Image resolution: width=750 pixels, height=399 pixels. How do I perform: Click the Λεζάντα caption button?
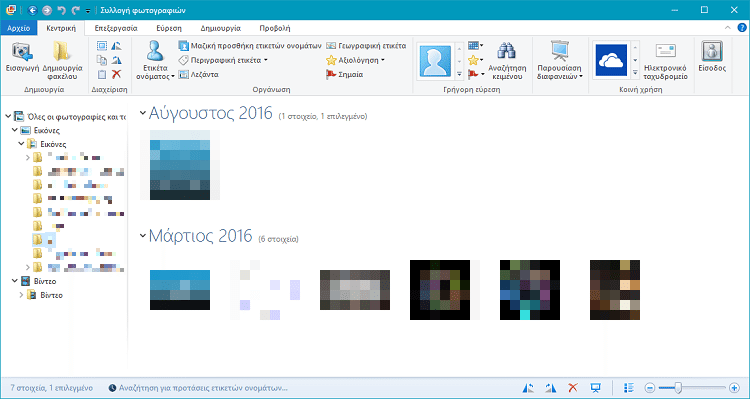click(x=199, y=75)
